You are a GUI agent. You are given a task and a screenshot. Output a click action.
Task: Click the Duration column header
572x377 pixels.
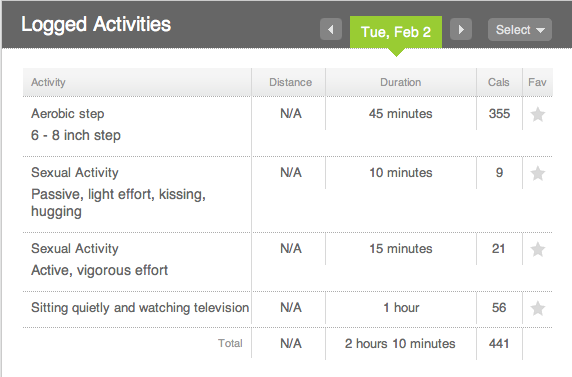pyautogui.click(x=401, y=82)
